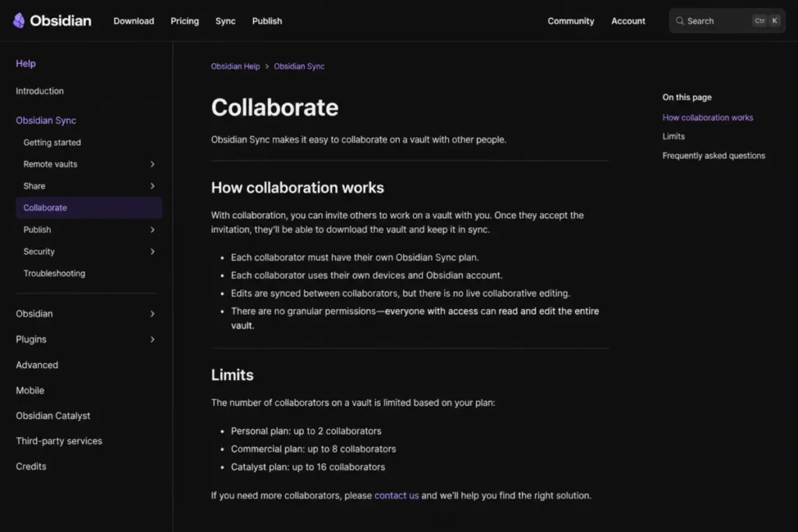Expand the Plugins section chevron

[x=152, y=340]
